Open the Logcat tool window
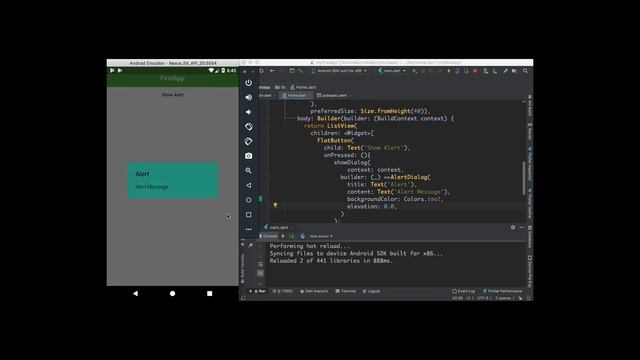The width and height of the screenshot is (640, 360). point(371,291)
